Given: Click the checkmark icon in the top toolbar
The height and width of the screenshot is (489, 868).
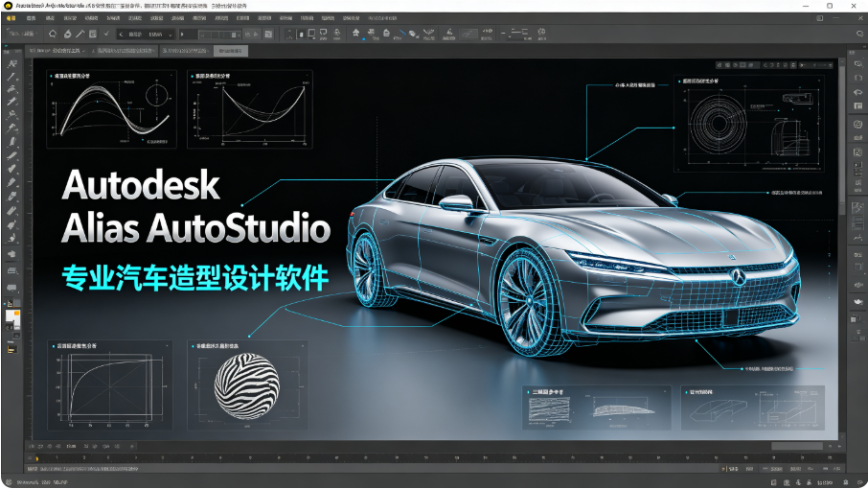Looking at the screenshot, I should pos(106,34).
